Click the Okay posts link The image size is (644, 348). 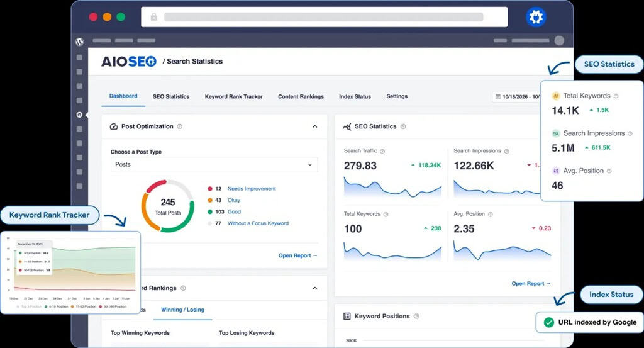pos(234,200)
